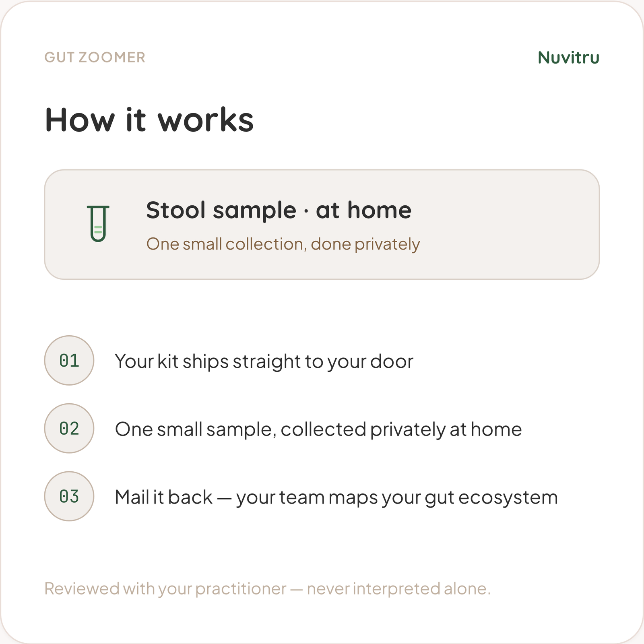Click the 02 step circle
The height and width of the screenshot is (644, 644).
point(69,428)
